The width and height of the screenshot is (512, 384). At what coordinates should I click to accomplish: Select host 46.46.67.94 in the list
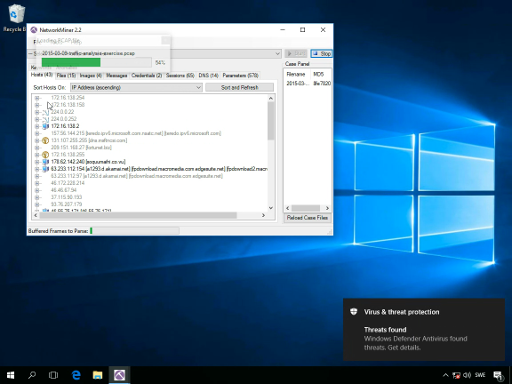63,190
